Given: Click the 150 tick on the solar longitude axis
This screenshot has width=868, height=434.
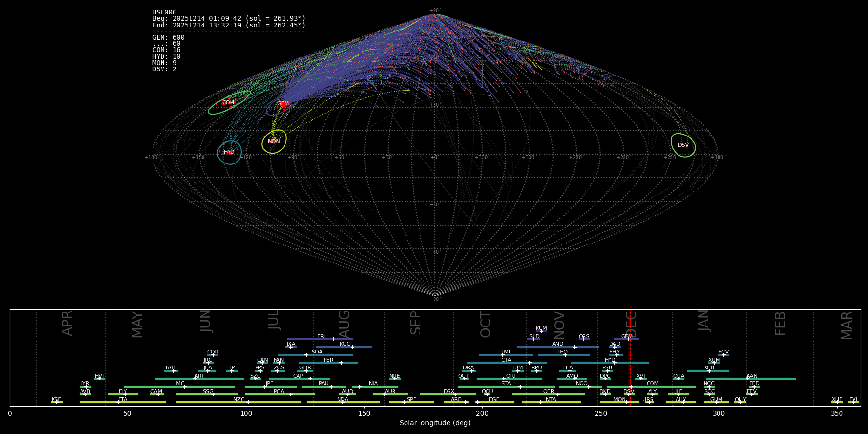Looking at the screenshot, I should click(x=364, y=413).
